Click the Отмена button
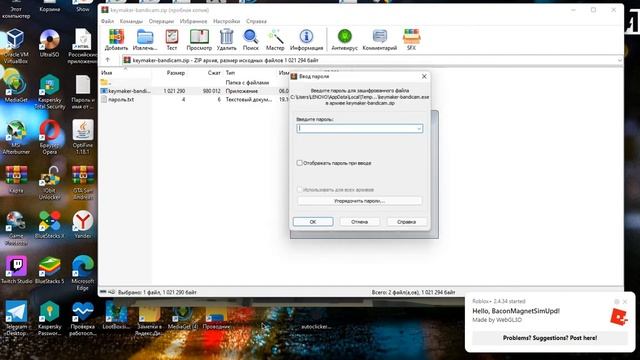The height and width of the screenshot is (360, 640). tap(360, 222)
